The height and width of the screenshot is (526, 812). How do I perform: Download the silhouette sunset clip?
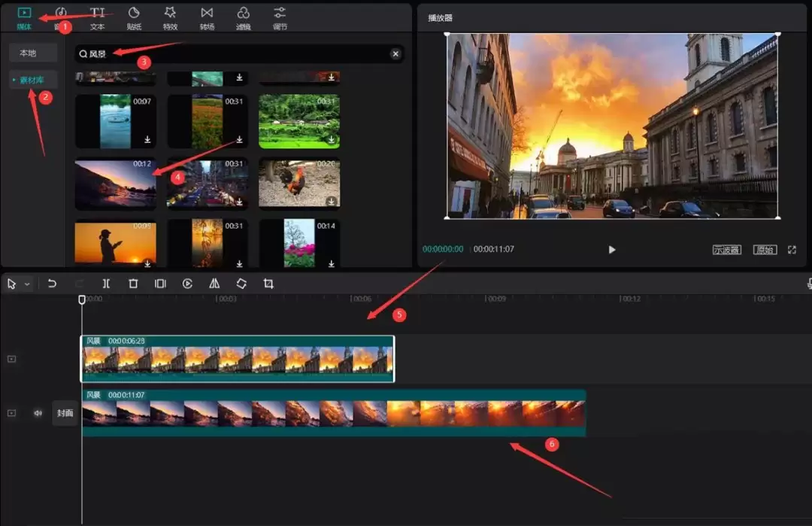147,264
